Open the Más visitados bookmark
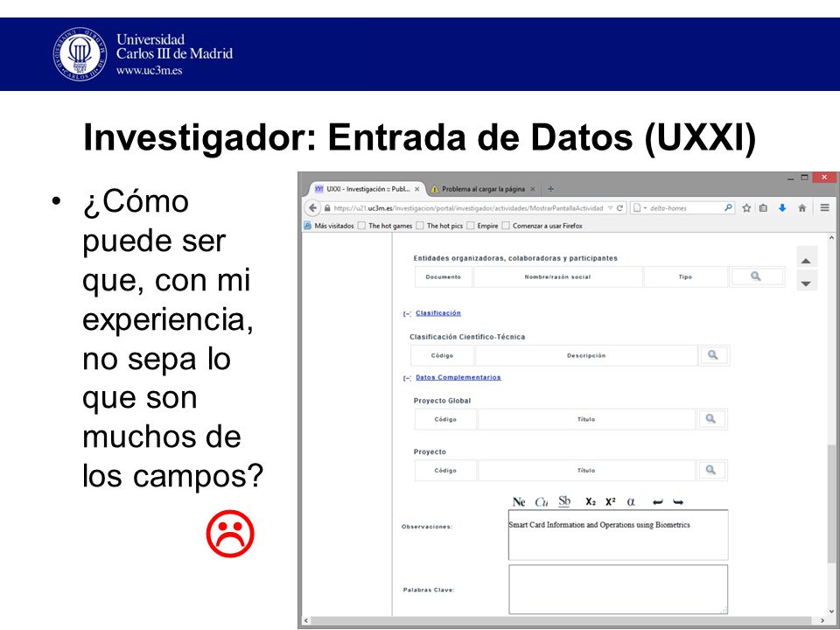840x630 pixels. pos(329,226)
